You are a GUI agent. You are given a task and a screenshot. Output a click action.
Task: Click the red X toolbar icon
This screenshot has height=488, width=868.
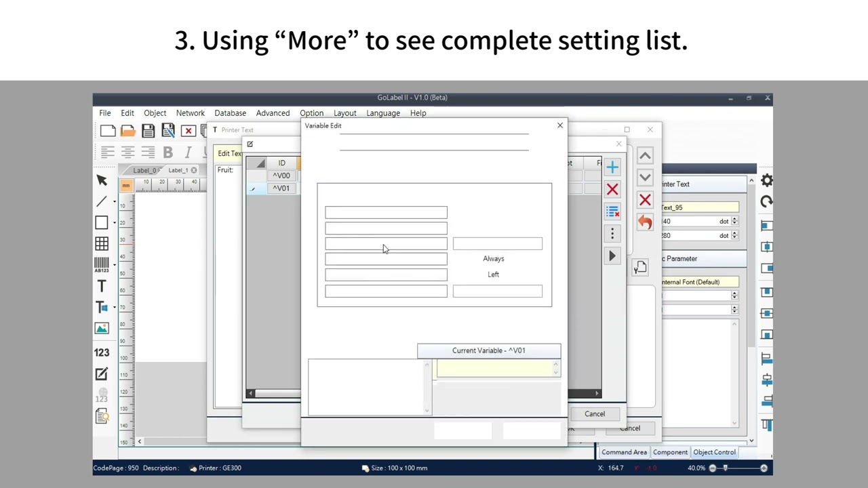pyautogui.click(x=189, y=131)
